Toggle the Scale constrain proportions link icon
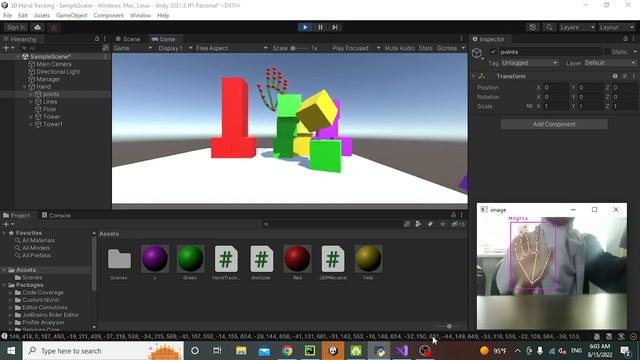 tap(529, 106)
